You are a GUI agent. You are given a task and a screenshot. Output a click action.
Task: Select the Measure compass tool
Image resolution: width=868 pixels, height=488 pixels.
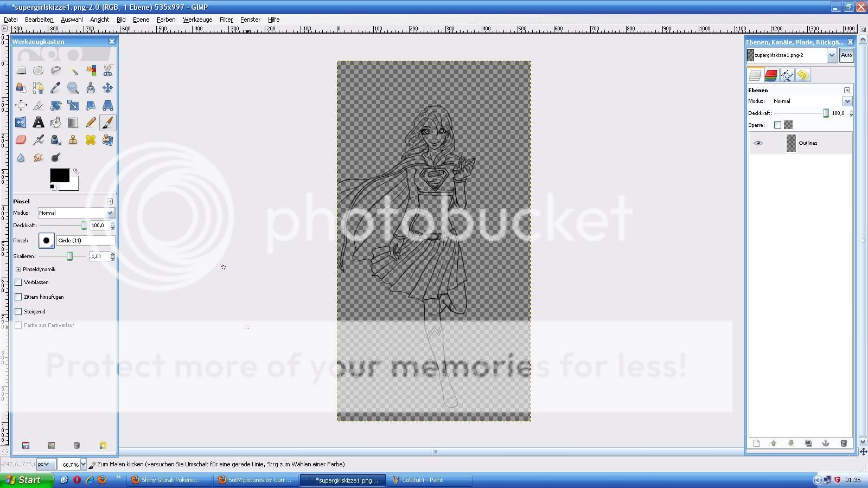[90, 88]
